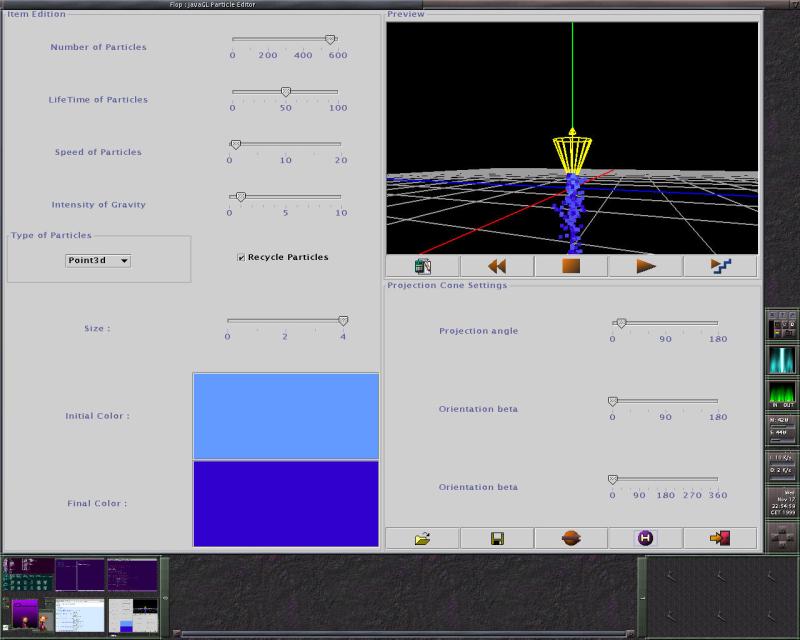Open the Point3d particle type dropdown
800x640 pixels.
coord(98,261)
